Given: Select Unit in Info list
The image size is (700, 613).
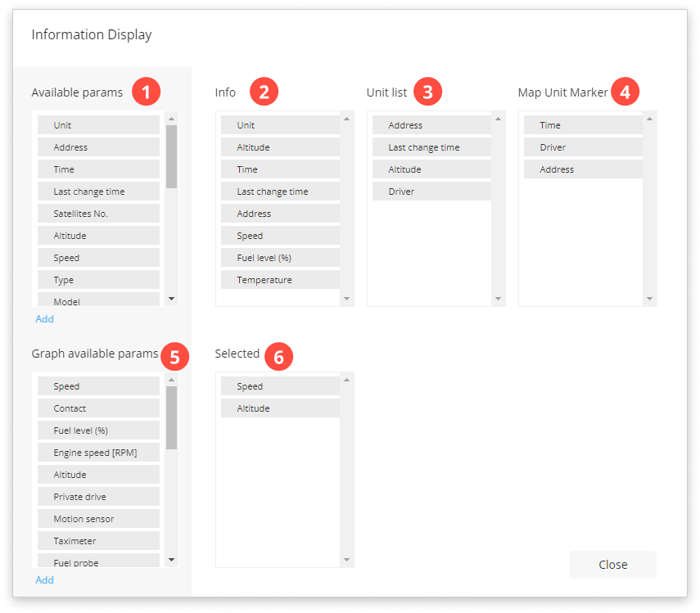Looking at the screenshot, I should point(280,125).
